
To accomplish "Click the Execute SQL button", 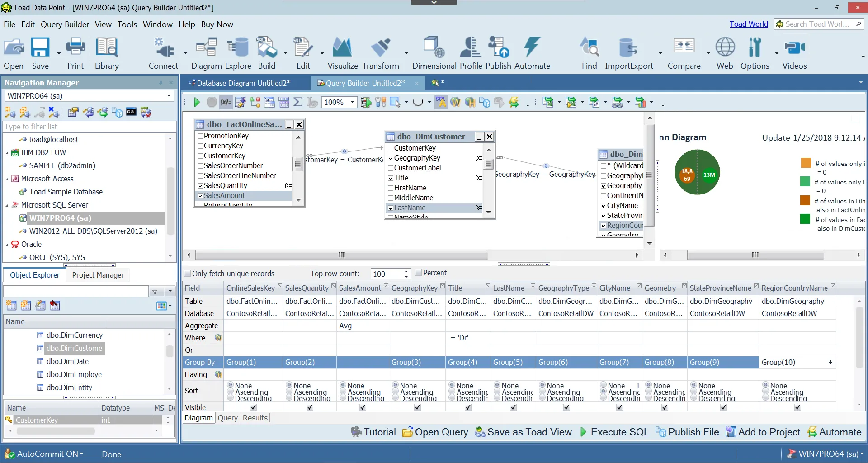I will 614,432.
